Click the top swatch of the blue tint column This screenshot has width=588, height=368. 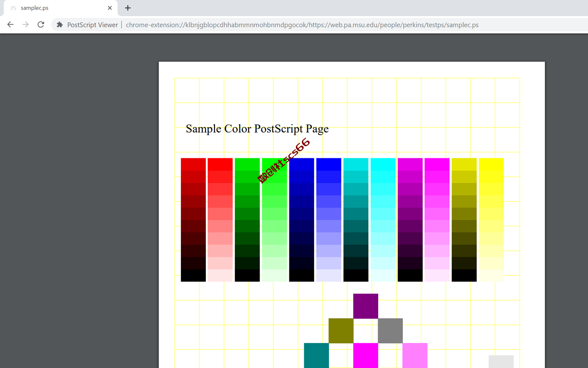coord(329,164)
